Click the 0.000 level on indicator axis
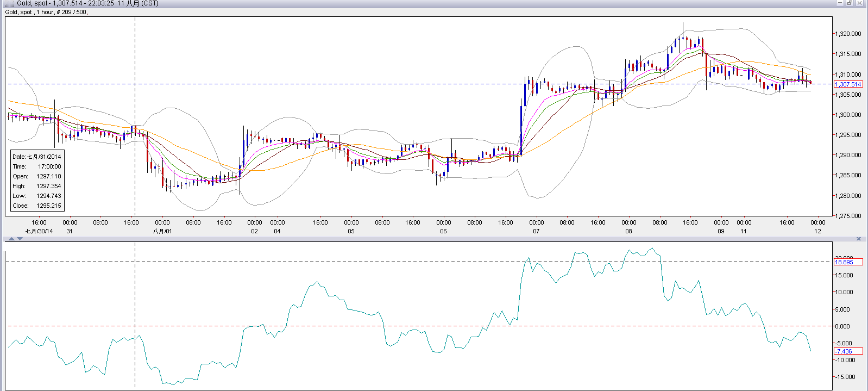868x391 pixels. click(x=843, y=326)
